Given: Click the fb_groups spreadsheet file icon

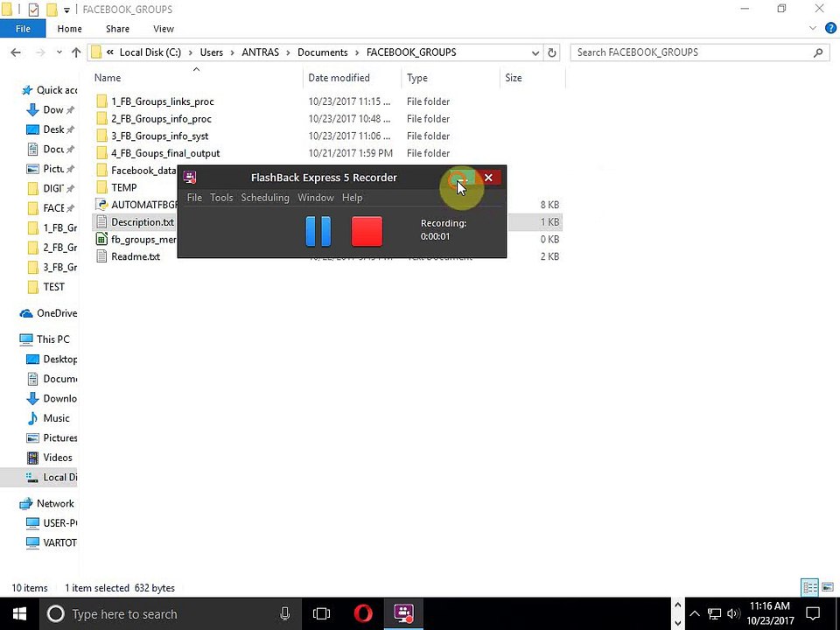Looking at the screenshot, I should 101,239.
